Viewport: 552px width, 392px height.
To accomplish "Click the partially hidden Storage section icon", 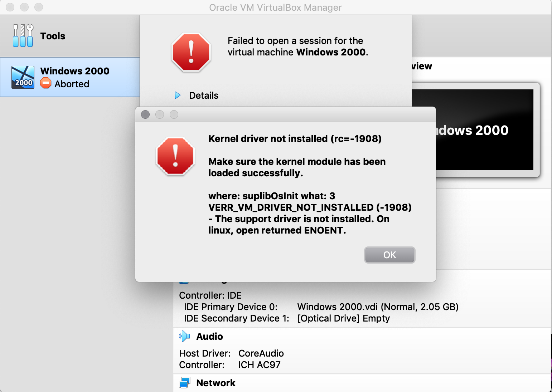I will (183, 282).
